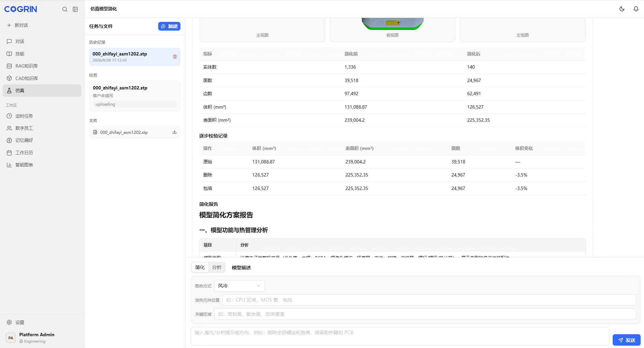Click the 俯视图 thumbnail
Screen dimensions: 644x348
click(x=392, y=30)
